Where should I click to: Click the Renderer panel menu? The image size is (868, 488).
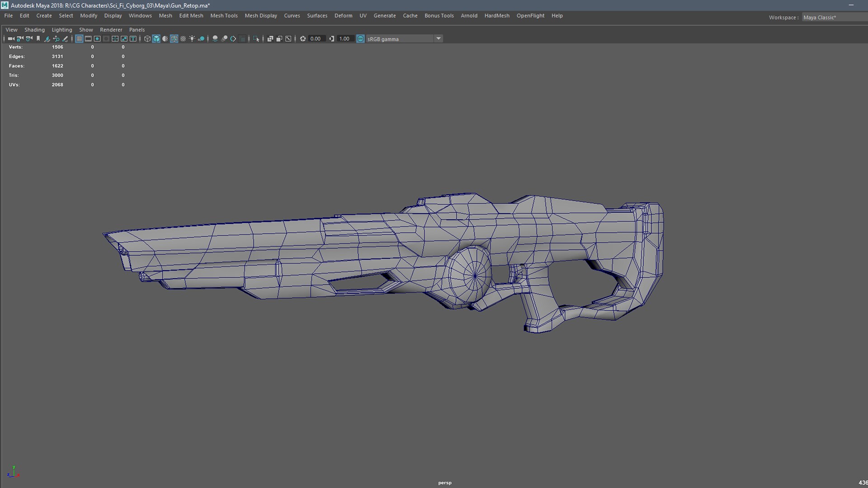[x=111, y=29]
